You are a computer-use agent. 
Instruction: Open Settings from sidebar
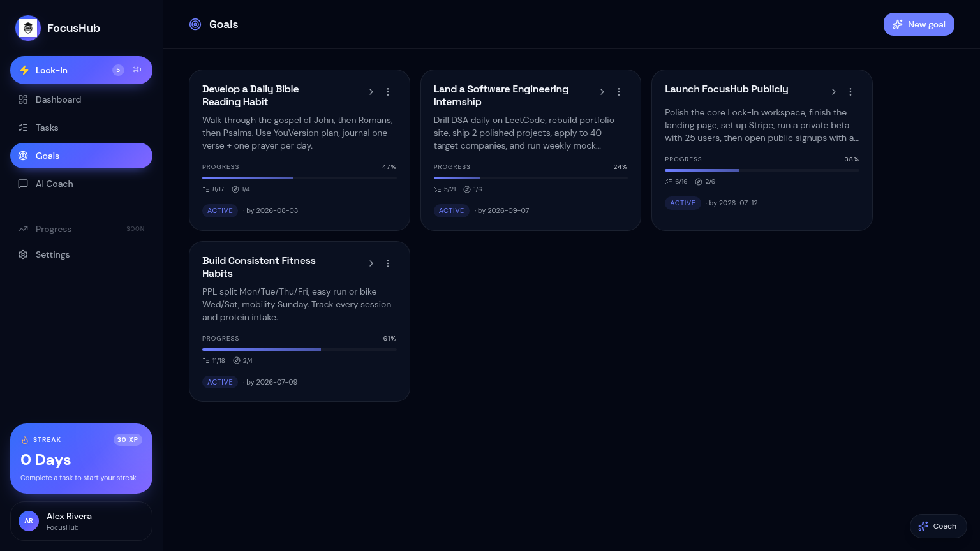coord(81,254)
